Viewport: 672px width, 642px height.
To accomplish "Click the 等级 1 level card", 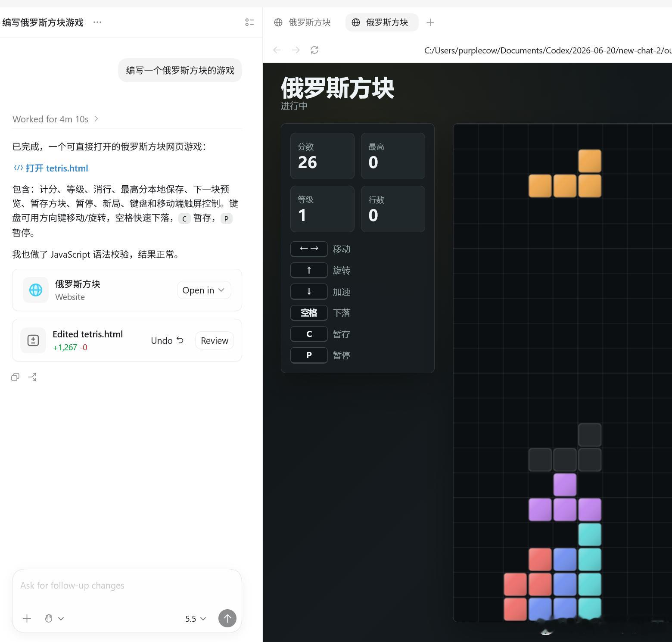I will [322, 209].
